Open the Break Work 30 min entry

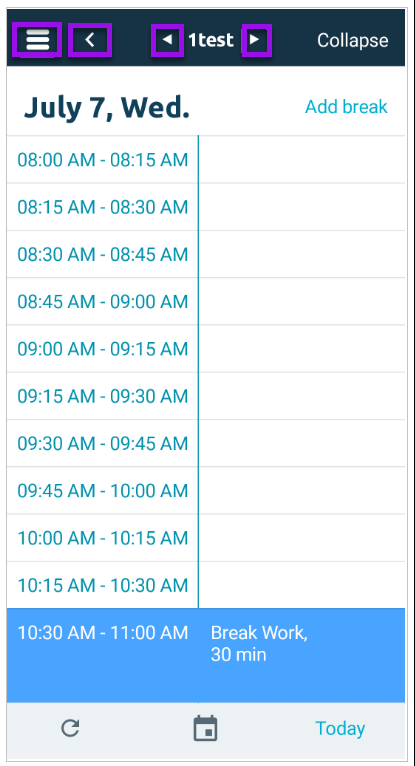206,656
